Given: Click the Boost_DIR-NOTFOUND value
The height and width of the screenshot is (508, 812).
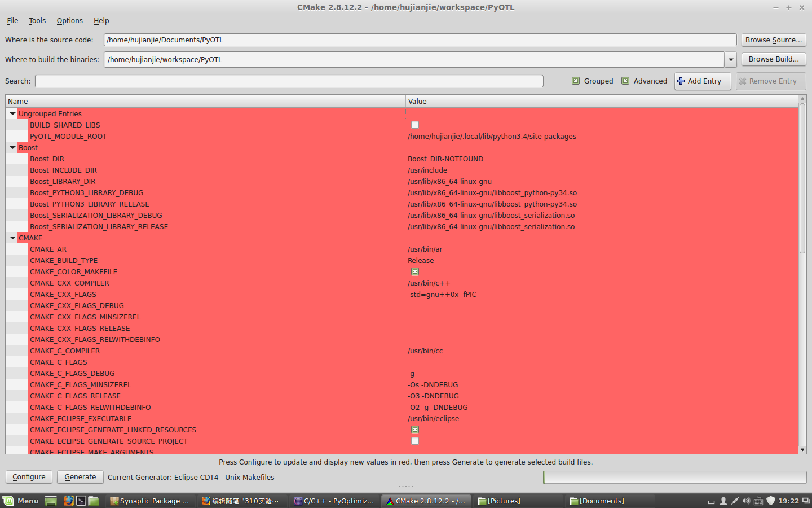Looking at the screenshot, I should point(445,159).
